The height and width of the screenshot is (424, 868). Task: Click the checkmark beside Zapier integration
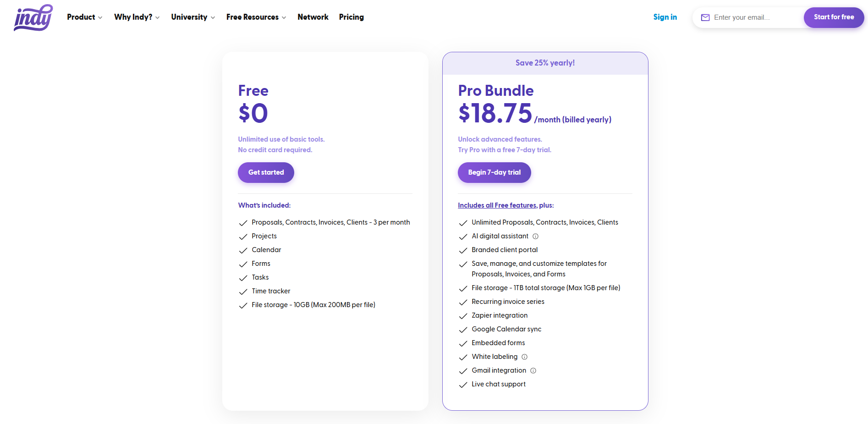(x=463, y=316)
